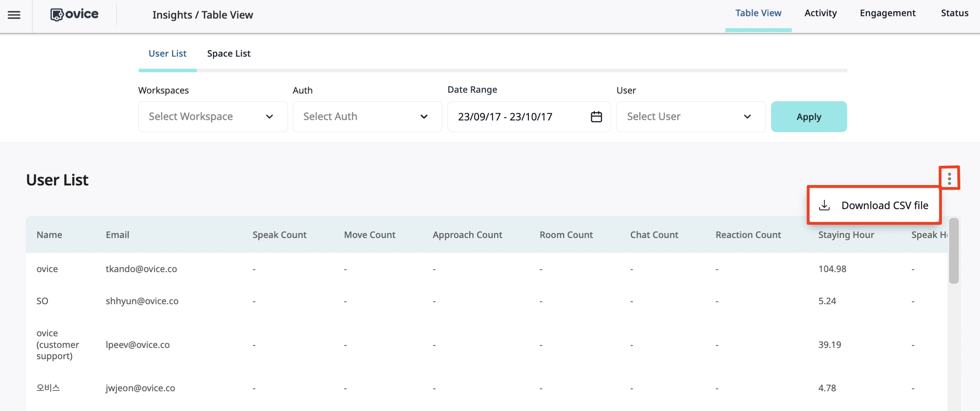Click email shhyun@ovice.co

pos(142,301)
